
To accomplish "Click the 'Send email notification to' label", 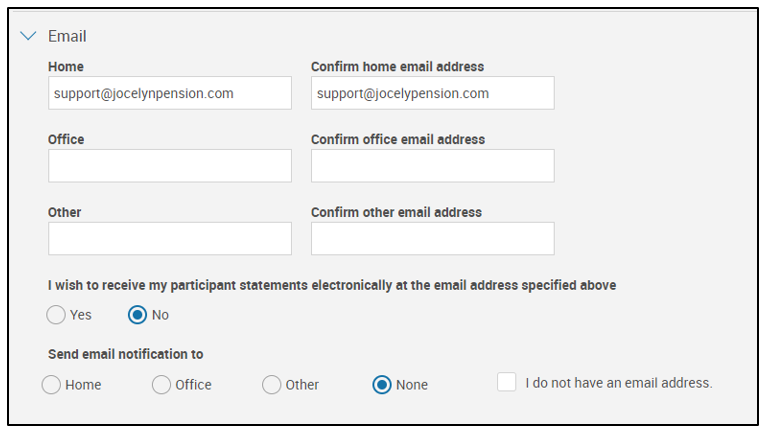I will [126, 354].
